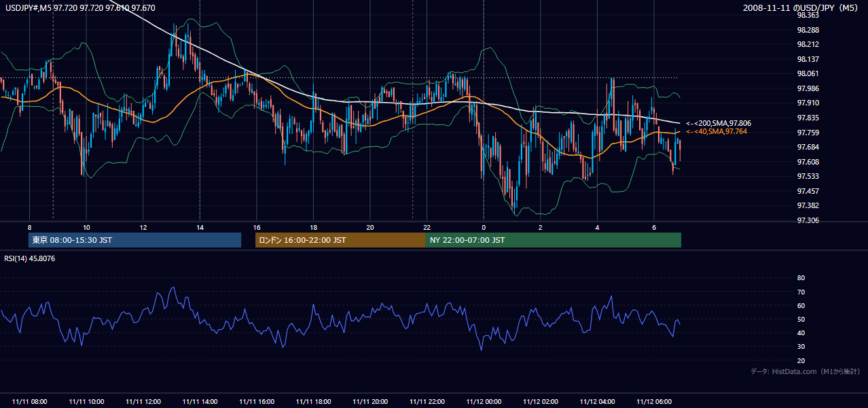Click RSI scale value 20

(x=801, y=360)
